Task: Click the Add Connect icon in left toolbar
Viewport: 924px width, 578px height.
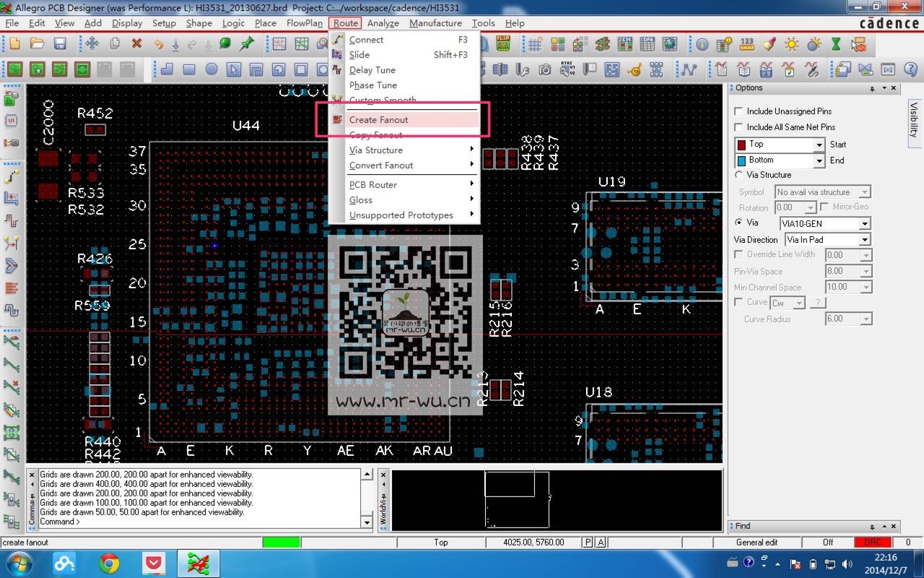Action: pos(11,176)
